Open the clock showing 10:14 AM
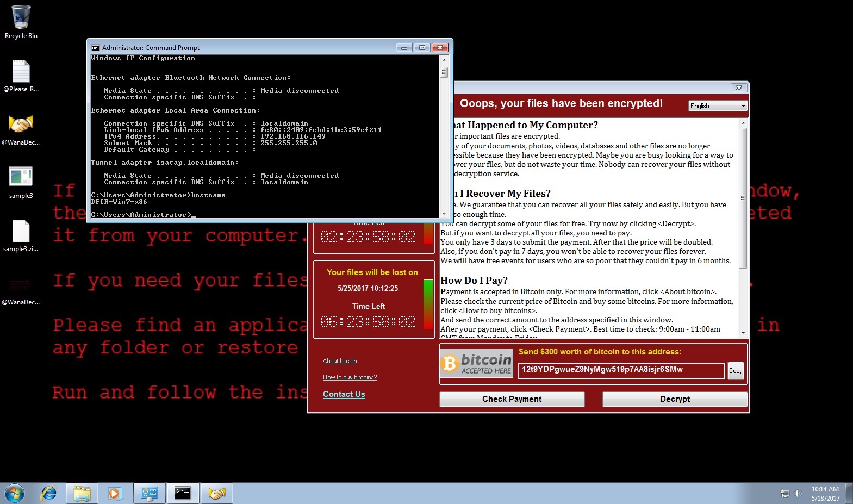The image size is (853, 504). coord(825,494)
